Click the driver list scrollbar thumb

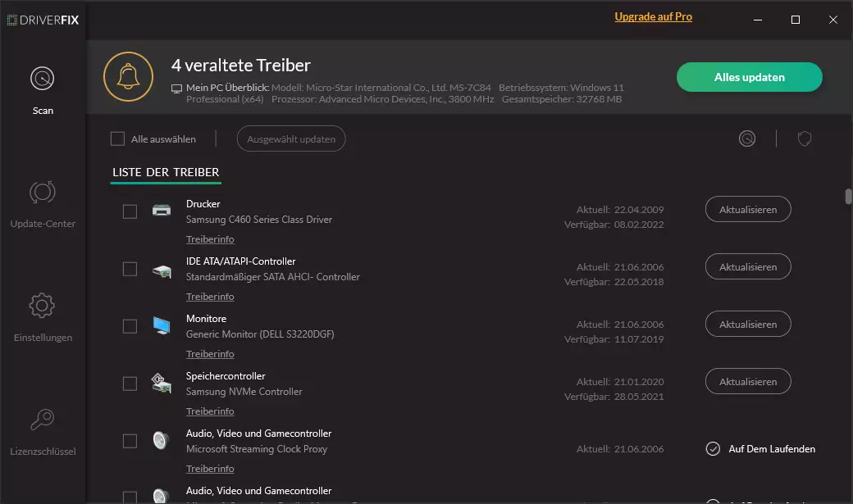point(848,196)
